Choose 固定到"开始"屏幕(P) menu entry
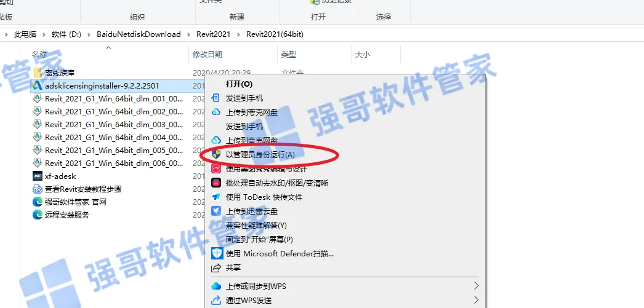 point(260,240)
